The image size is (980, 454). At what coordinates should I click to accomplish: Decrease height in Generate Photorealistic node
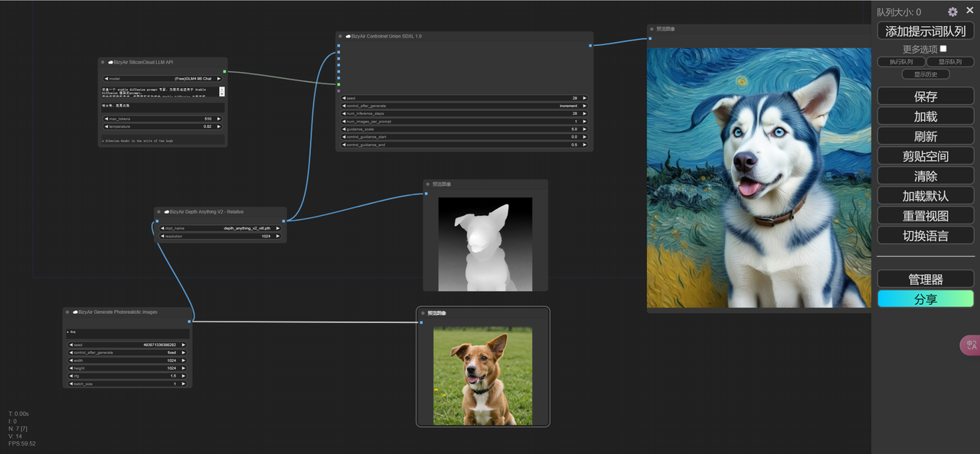tap(70, 368)
